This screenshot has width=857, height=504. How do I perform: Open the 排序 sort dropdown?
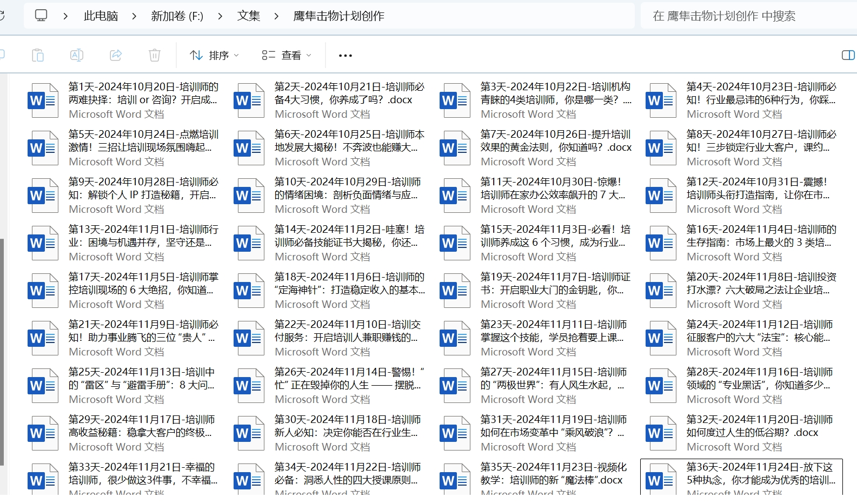pos(214,55)
